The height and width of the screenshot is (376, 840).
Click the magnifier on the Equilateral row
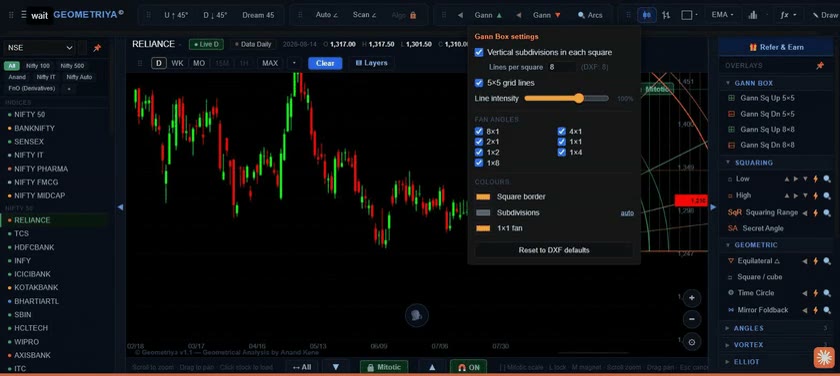coord(827,261)
